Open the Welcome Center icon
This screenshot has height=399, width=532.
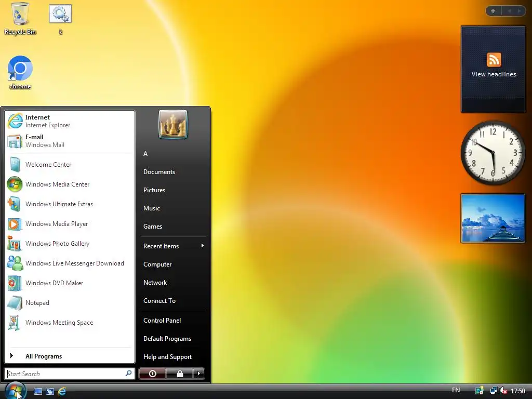tap(15, 165)
